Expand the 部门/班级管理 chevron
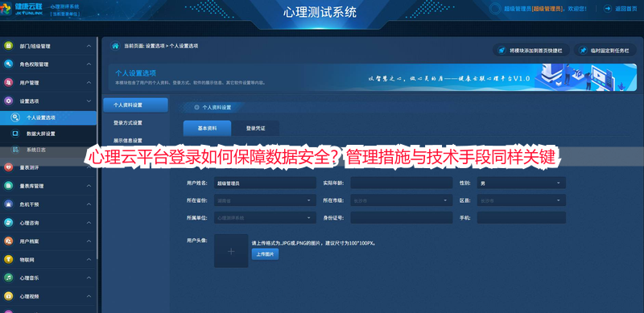Viewport: 644px width, 313px height. 89,46
